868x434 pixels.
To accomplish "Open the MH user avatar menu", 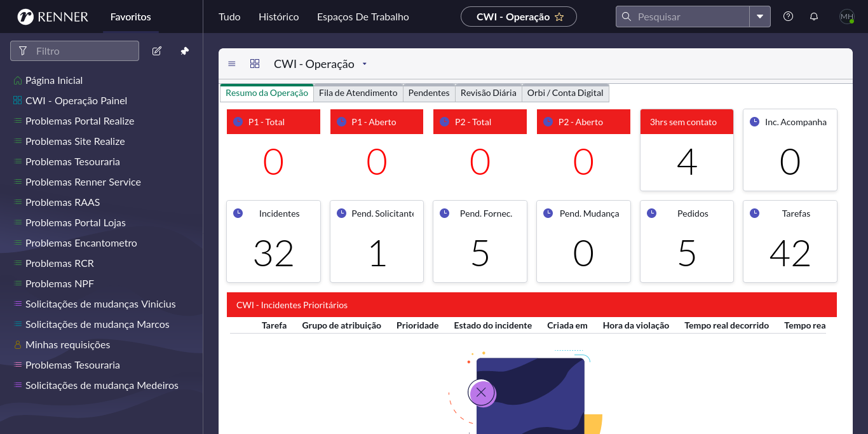I will tap(847, 17).
